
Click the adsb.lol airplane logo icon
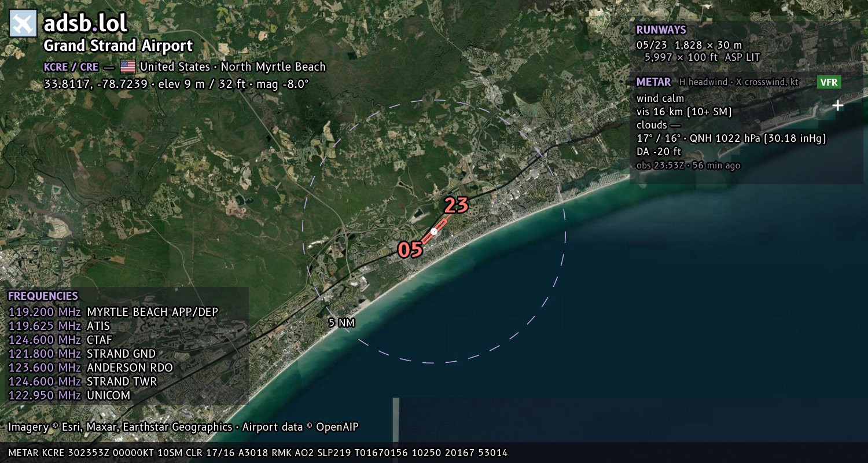click(23, 24)
